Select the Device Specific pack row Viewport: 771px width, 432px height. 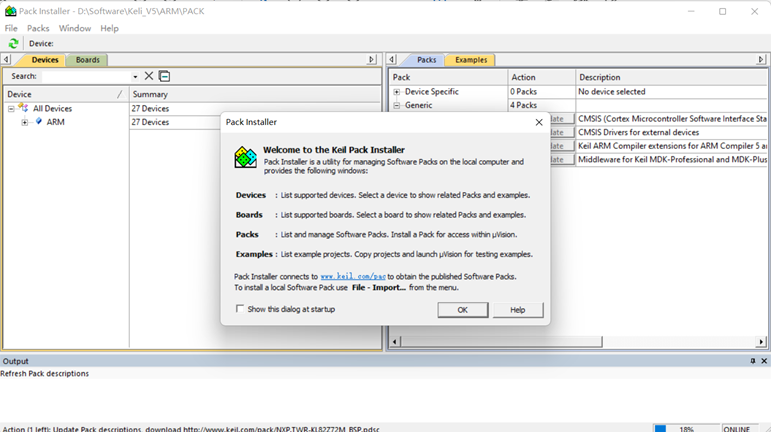tap(431, 92)
